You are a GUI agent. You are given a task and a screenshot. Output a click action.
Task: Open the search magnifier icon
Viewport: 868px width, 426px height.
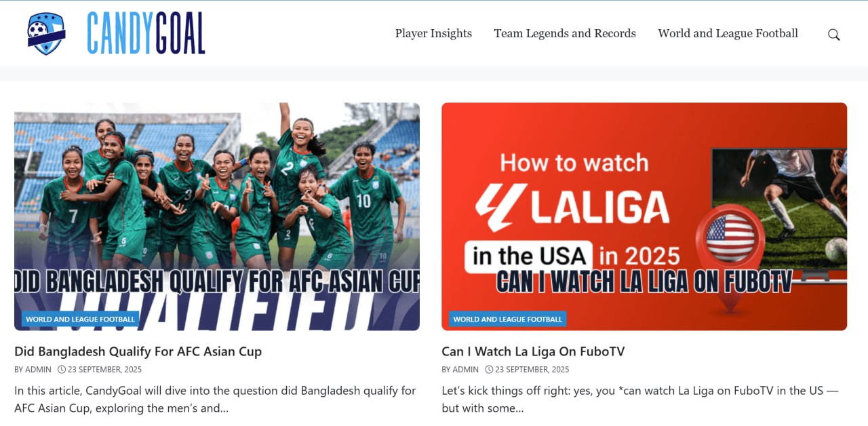tap(834, 35)
